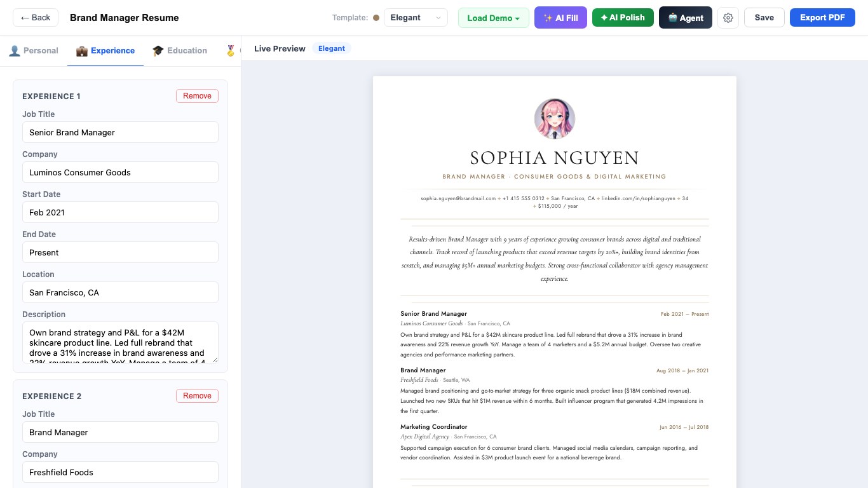Click the brown template color dot
The width and height of the screenshot is (868, 488).
tap(376, 18)
